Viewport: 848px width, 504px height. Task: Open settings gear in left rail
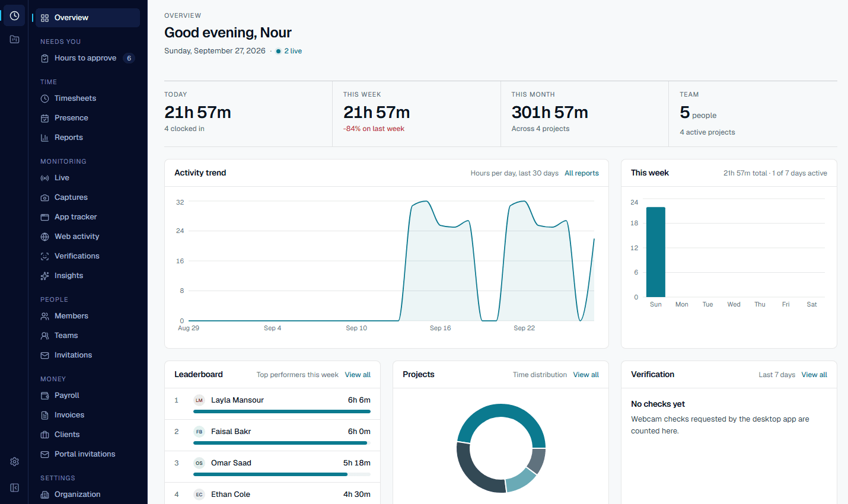pyautogui.click(x=14, y=461)
